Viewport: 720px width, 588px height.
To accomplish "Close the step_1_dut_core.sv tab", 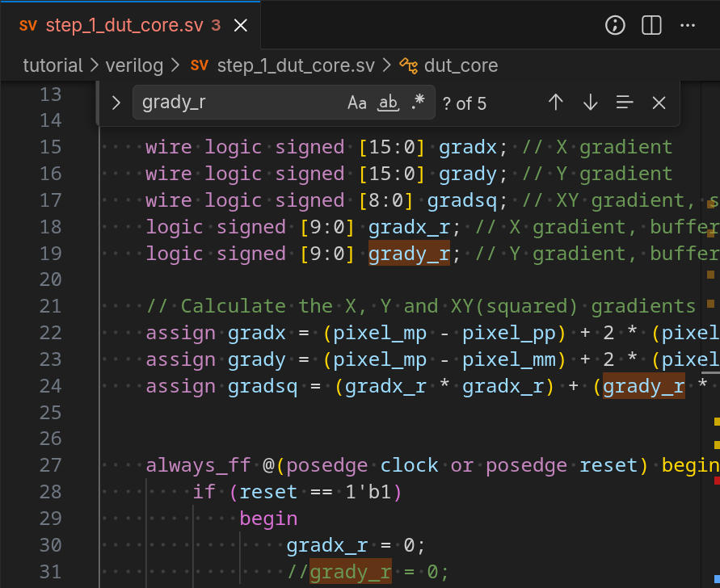I will [240, 25].
